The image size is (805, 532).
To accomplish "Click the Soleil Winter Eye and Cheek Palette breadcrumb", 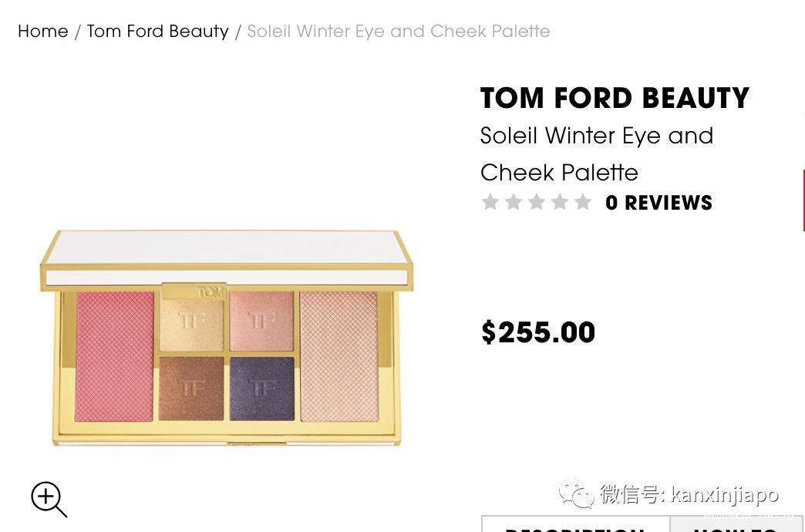I will coord(399,32).
